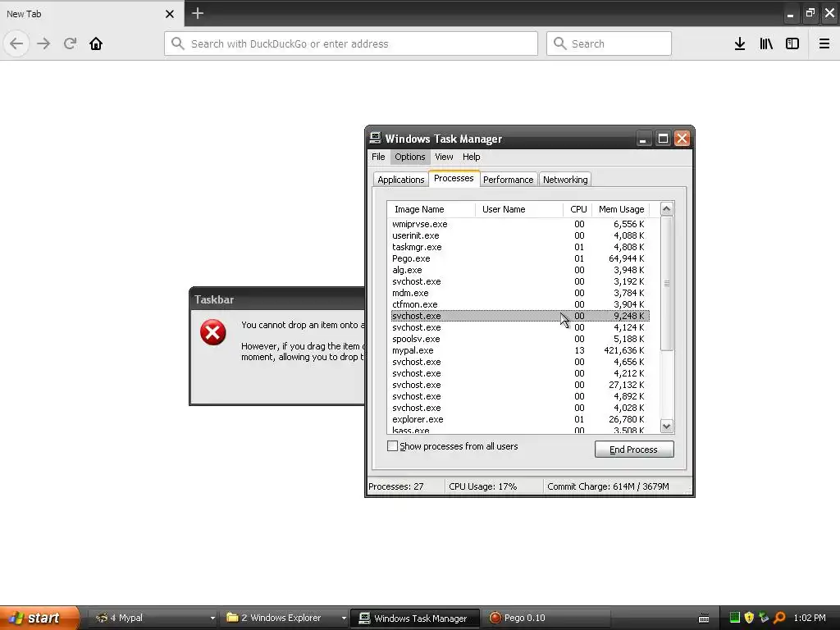Sort processes by CPU column header
The width and height of the screenshot is (840, 630).
(578, 209)
